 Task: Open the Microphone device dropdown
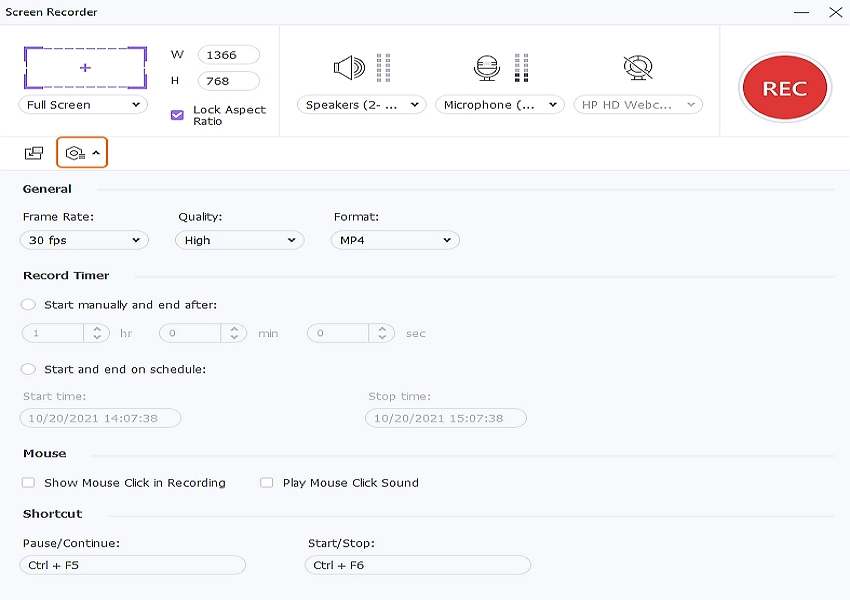(500, 105)
